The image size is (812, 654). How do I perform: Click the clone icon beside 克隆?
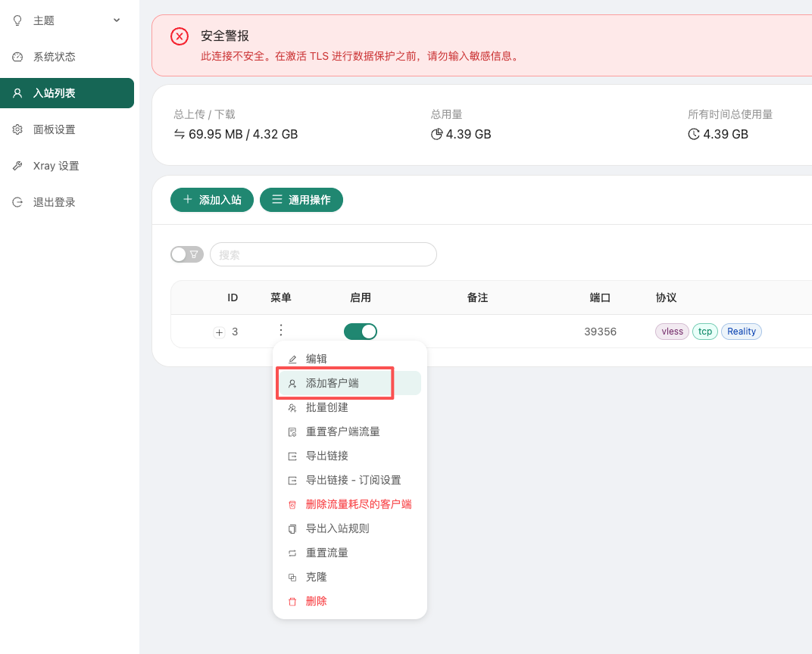(292, 578)
